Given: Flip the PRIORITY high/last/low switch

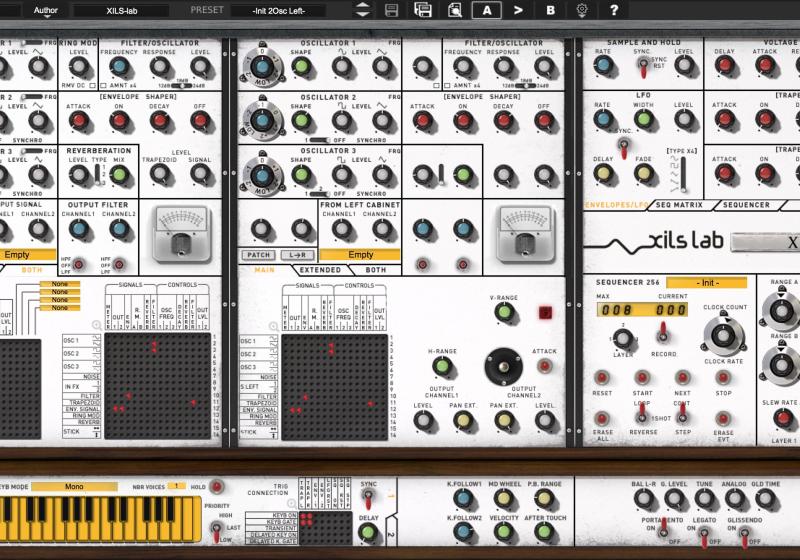Looking at the screenshot, I should point(216,531).
